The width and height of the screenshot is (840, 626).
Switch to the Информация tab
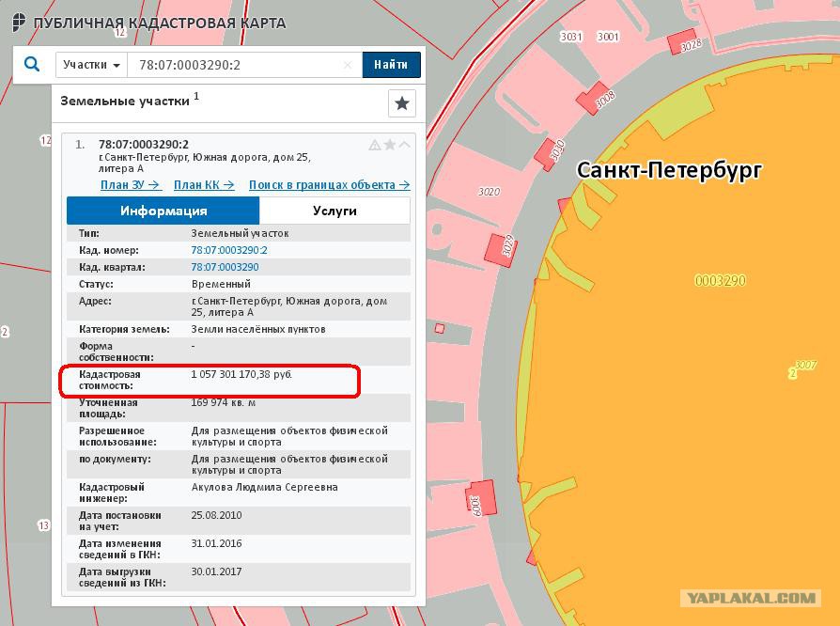pyautogui.click(x=163, y=211)
